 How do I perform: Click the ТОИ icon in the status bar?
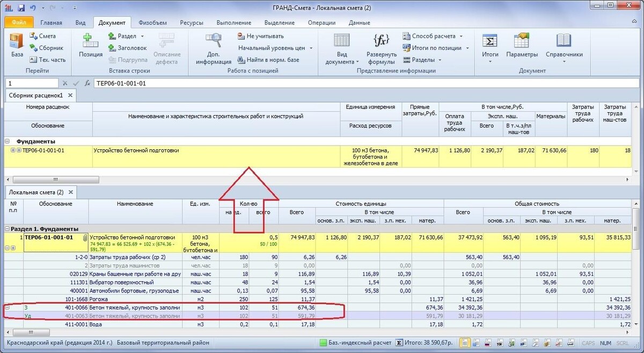(x=499, y=343)
